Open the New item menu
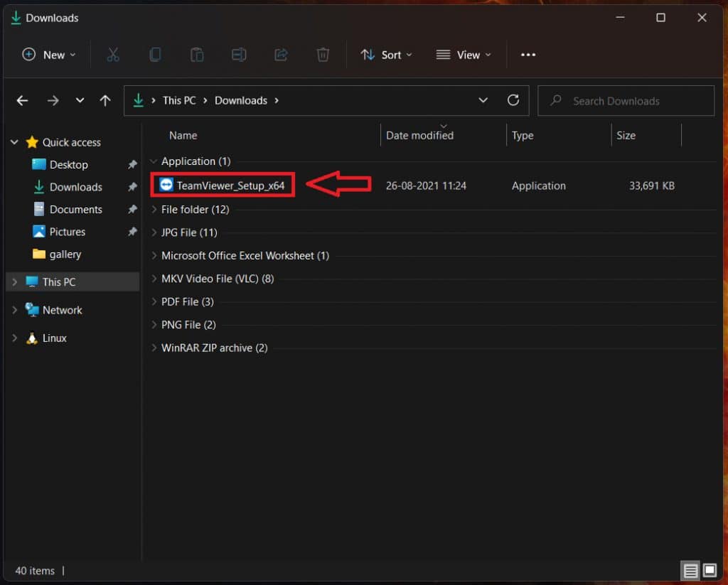 pyautogui.click(x=49, y=55)
